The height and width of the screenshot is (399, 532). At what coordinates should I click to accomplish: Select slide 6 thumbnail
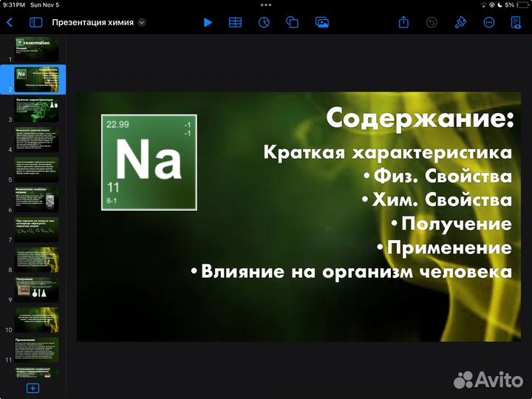tap(37, 199)
